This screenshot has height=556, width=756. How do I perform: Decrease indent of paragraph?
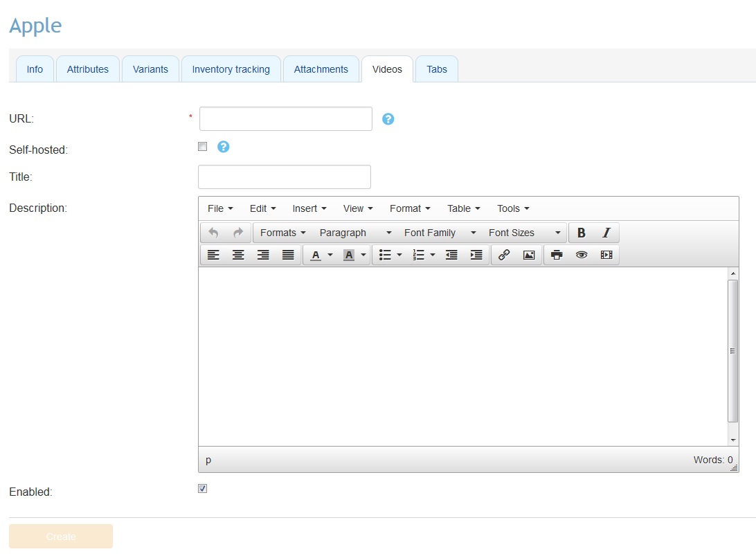451,255
